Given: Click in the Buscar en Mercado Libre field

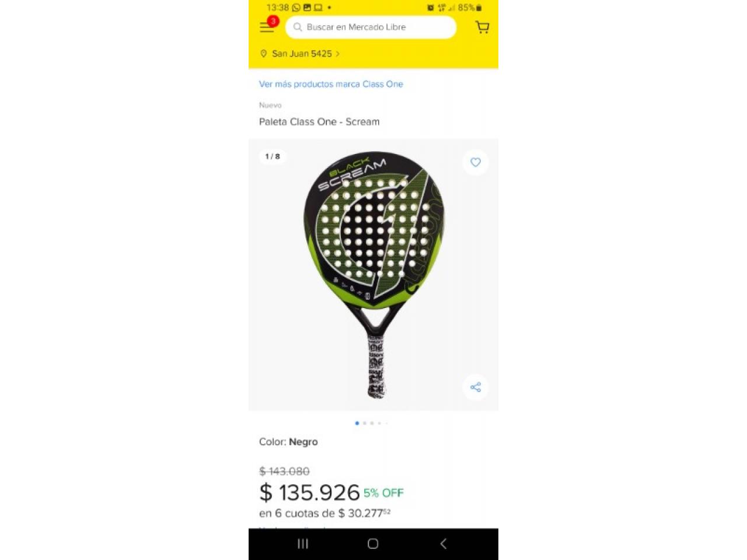Looking at the screenshot, I should [371, 27].
